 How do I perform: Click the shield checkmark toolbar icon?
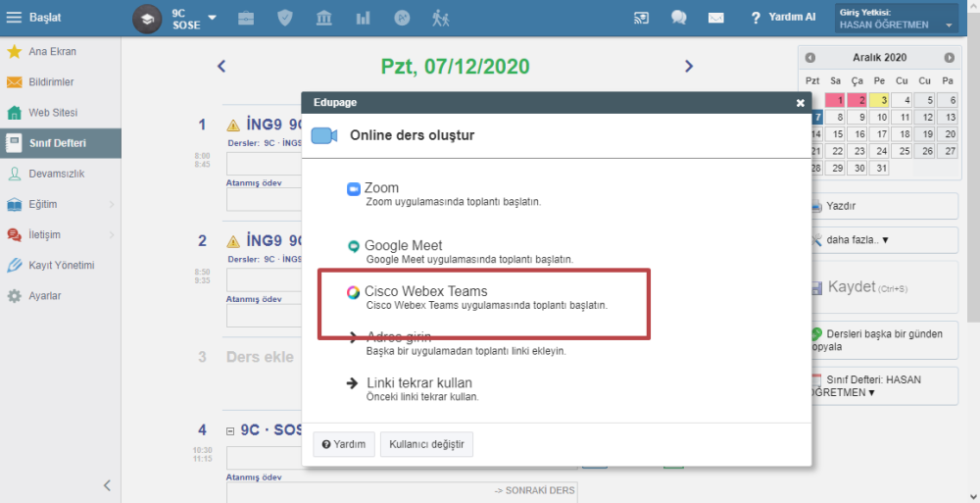(285, 19)
